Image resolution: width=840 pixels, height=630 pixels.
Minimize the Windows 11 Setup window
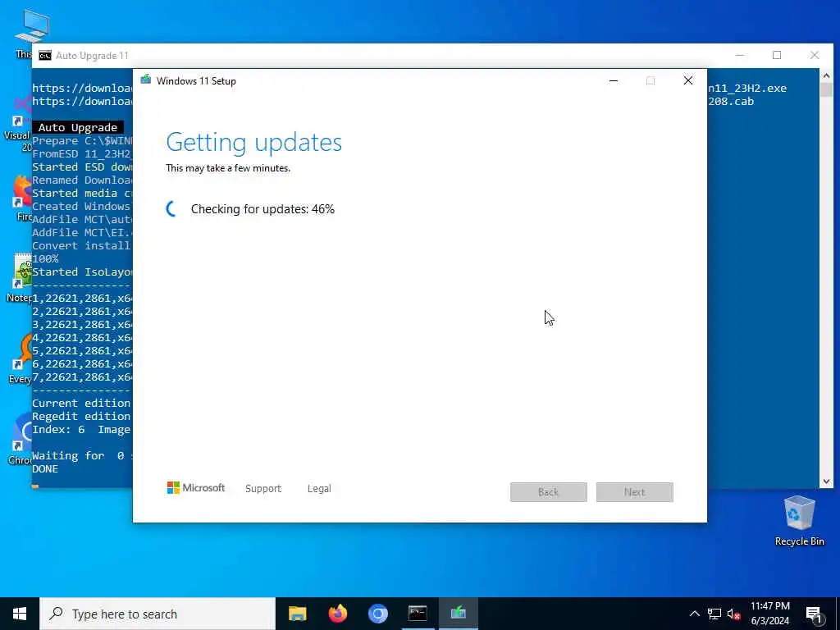[614, 81]
